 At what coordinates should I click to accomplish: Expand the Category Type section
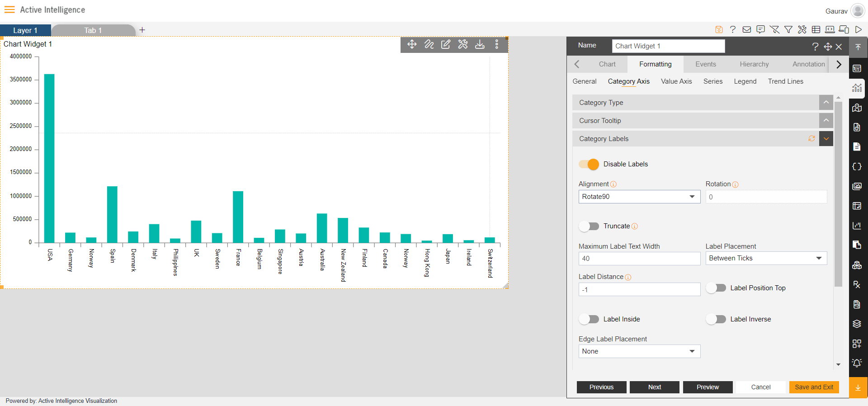(826, 102)
